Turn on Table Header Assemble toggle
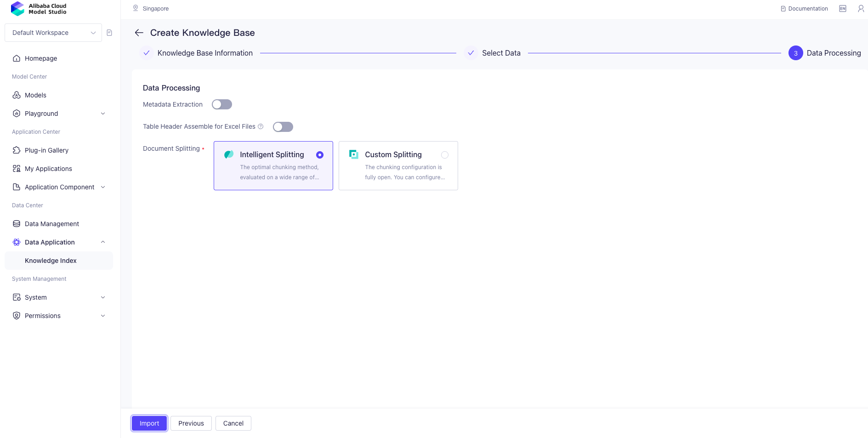Screen dimensions: 868x438 (283, 127)
